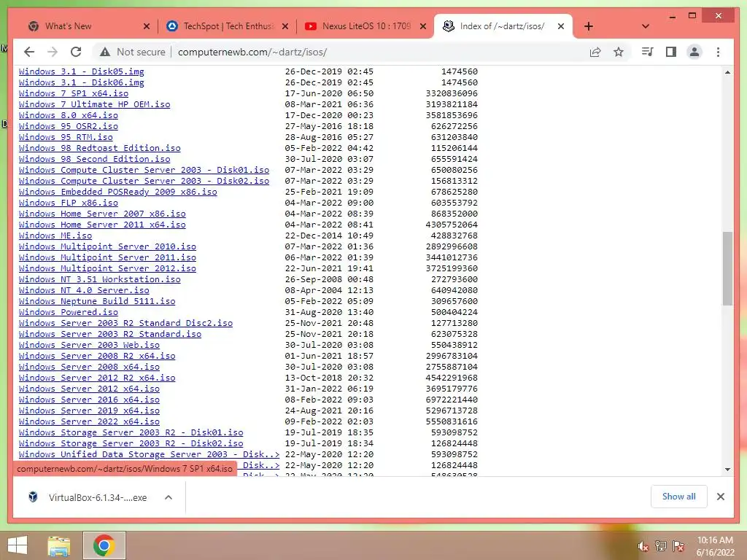The image size is (747, 560).
Task: Click the page scrollbar up arrow
Action: click(727, 72)
